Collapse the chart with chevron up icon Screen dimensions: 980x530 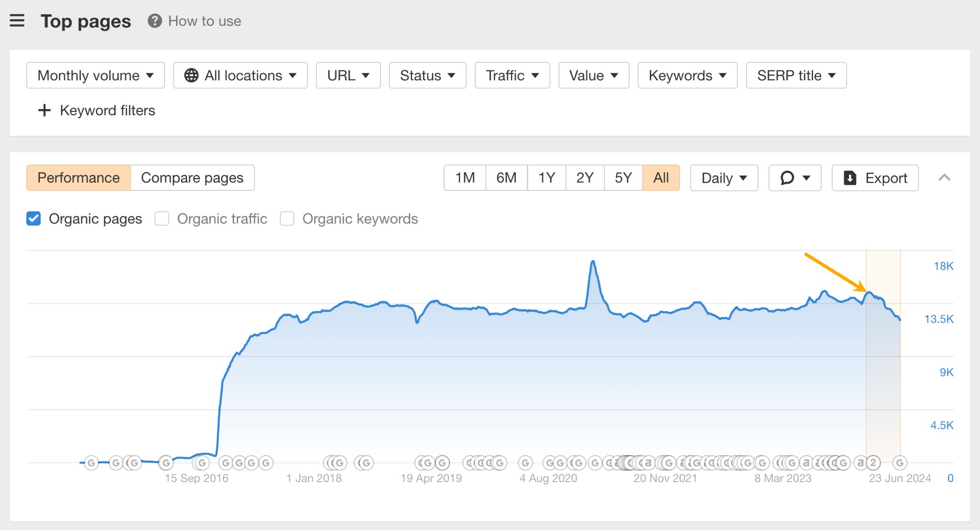944,178
